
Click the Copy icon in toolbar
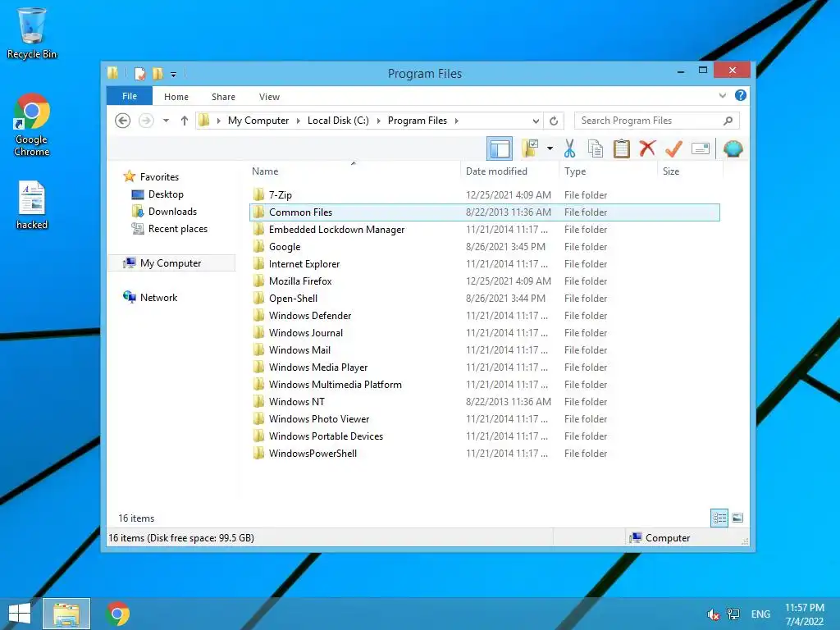596,149
